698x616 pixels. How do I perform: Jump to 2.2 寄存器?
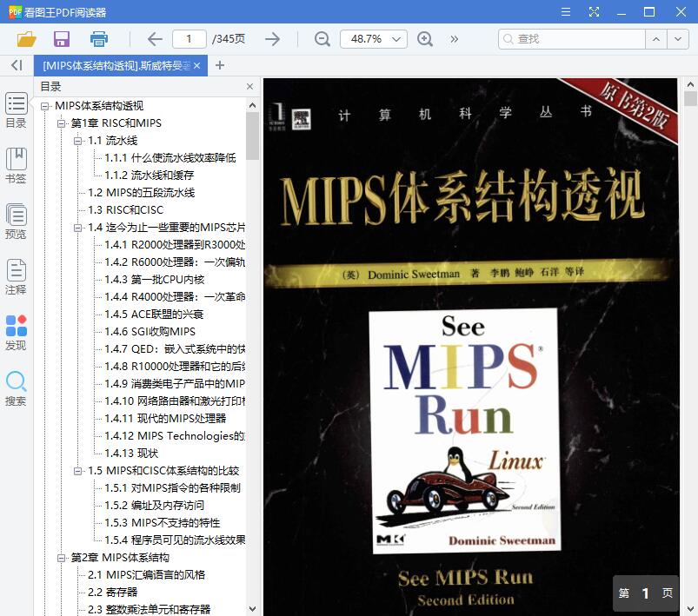113,592
